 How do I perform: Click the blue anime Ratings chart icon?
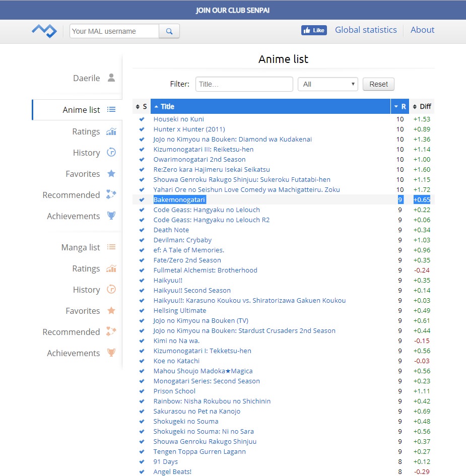point(111,131)
